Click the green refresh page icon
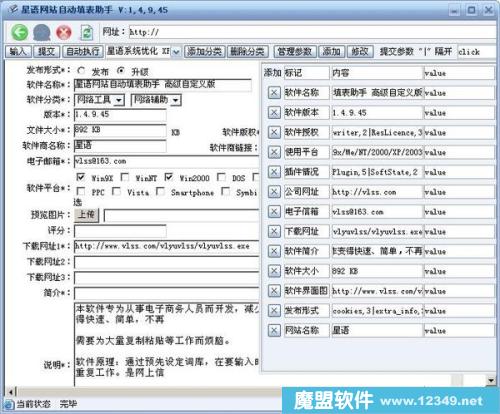500x414 pixels. (x=87, y=32)
